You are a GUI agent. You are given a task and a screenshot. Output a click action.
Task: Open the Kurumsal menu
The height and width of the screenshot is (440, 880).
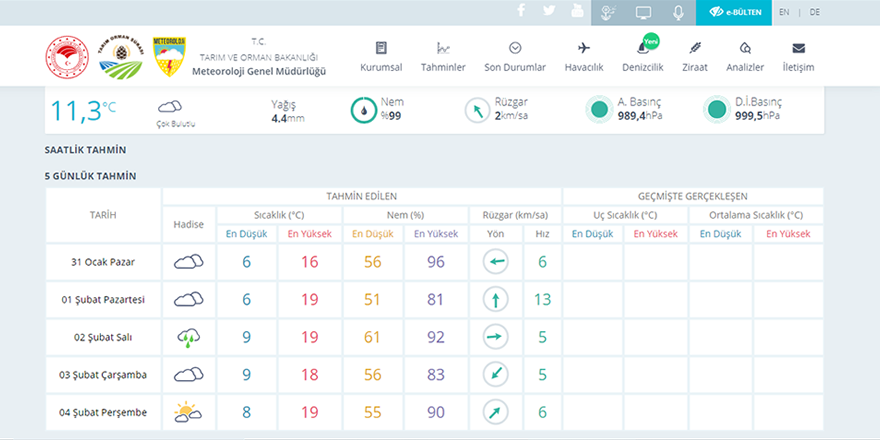click(x=381, y=57)
